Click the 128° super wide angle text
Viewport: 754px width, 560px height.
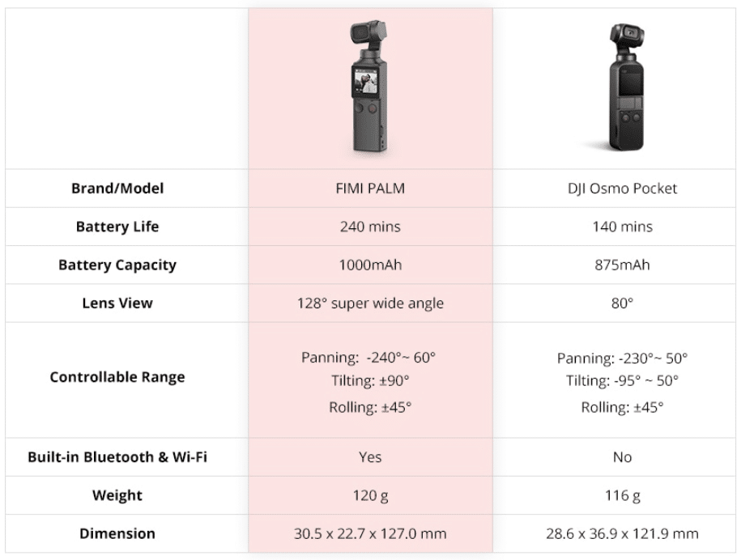coord(370,303)
